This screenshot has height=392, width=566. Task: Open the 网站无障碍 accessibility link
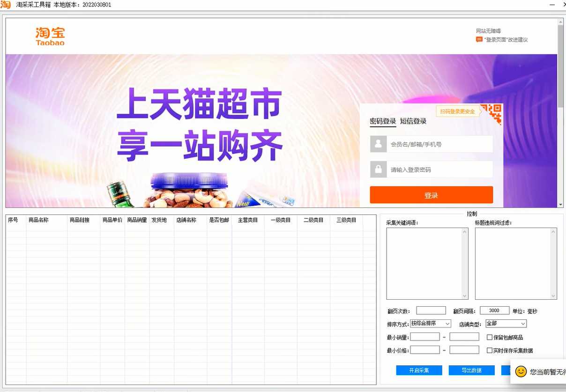click(x=488, y=31)
